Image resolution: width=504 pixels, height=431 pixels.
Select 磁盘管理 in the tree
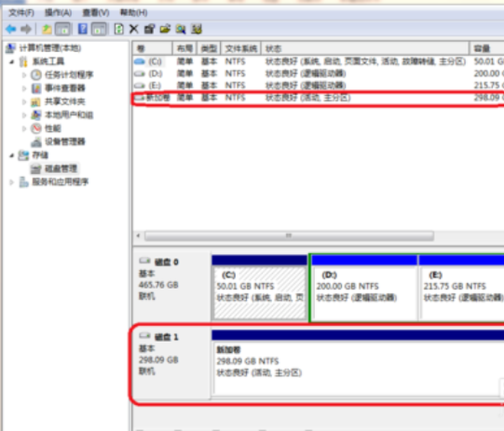[x=60, y=169]
